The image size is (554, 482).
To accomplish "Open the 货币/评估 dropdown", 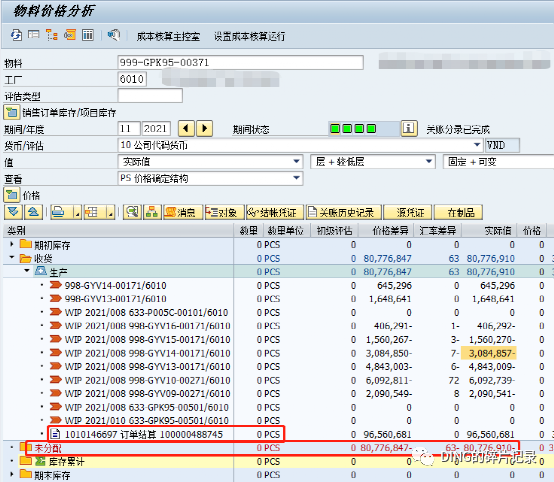I will [x=477, y=145].
